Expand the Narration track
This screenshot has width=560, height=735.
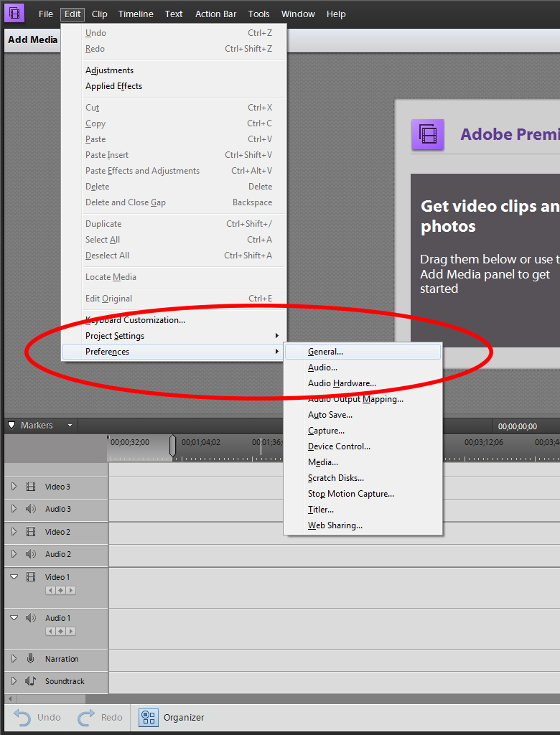tap(14, 659)
